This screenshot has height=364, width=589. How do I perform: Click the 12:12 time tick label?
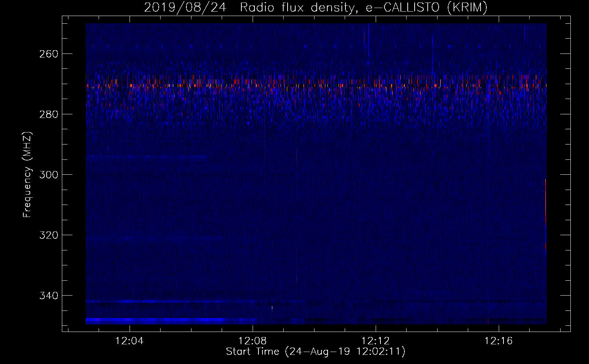pyautogui.click(x=375, y=341)
